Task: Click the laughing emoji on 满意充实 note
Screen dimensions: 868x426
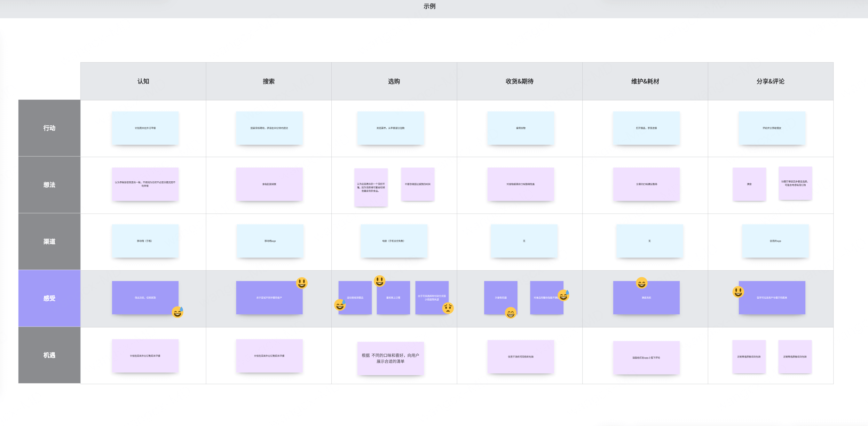Action: 642,283
